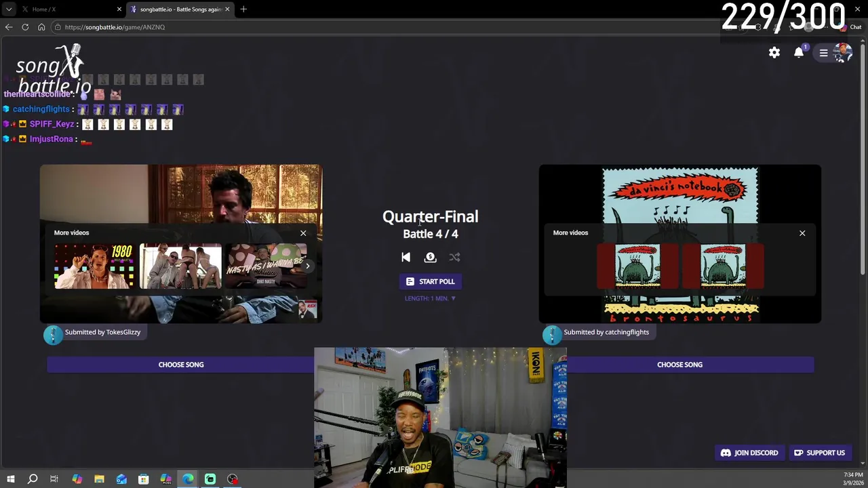Close More videos on the left player
Image resolution: width=868 pixels, height=488 pixels.
tap(303, 233)
